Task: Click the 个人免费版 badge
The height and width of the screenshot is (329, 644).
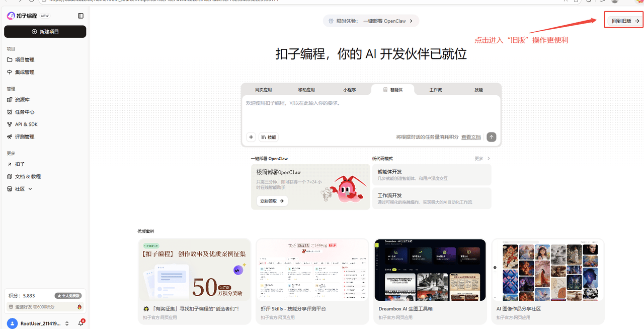Action: coord(68,296)
